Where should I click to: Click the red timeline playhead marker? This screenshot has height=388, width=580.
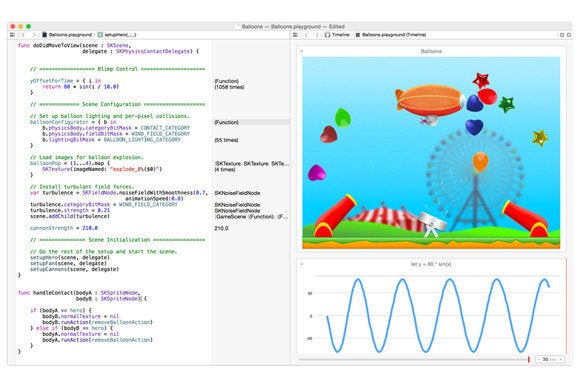tap(529, 359)
